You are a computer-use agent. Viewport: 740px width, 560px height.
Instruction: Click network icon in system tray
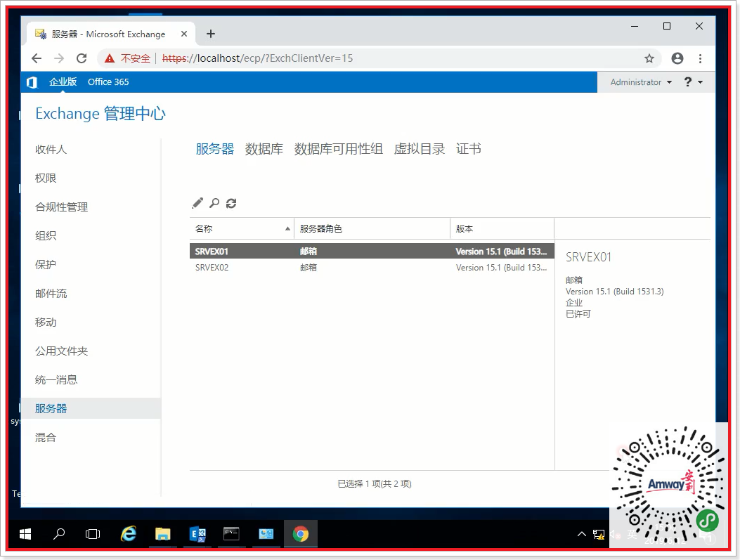pyautogui.click(x=599, y=535)
